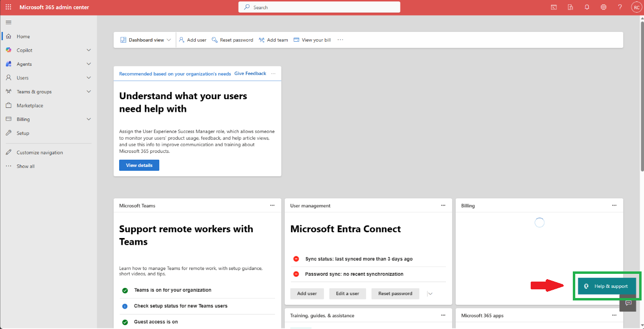Open the Dashboard view dropdown
644x329 pixels.
[x=145, y=40]
